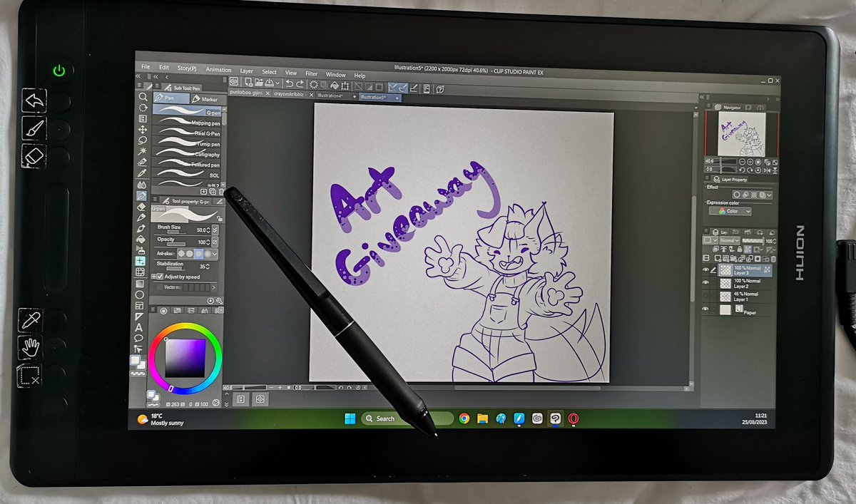Hide Layer 2 with its eye icon

[706, 283]
